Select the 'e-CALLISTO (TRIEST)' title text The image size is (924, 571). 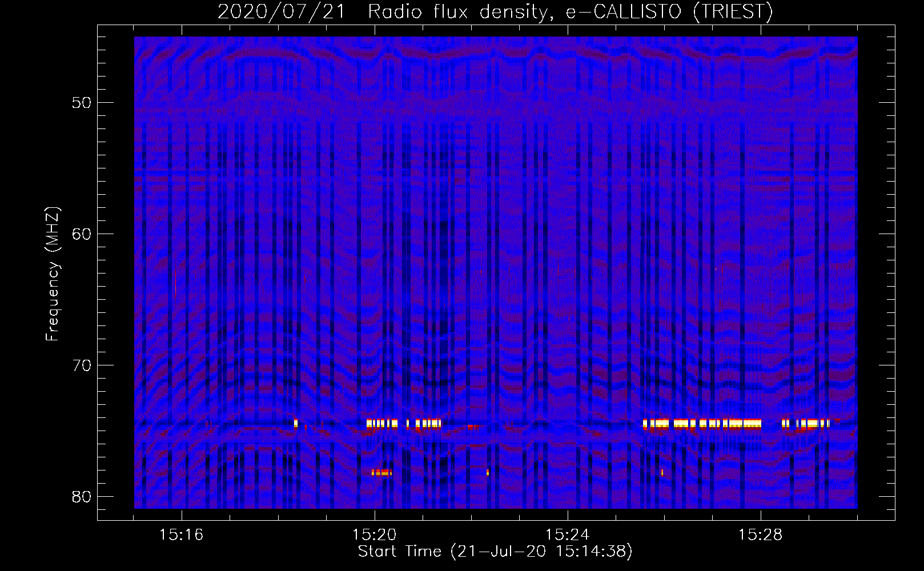point(669,11)
